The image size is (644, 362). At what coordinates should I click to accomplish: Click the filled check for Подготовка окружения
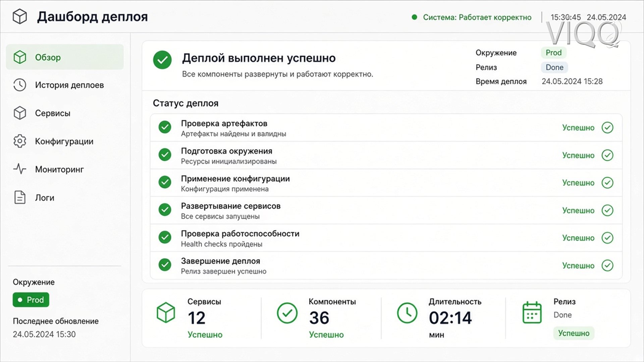coord(165,155)
